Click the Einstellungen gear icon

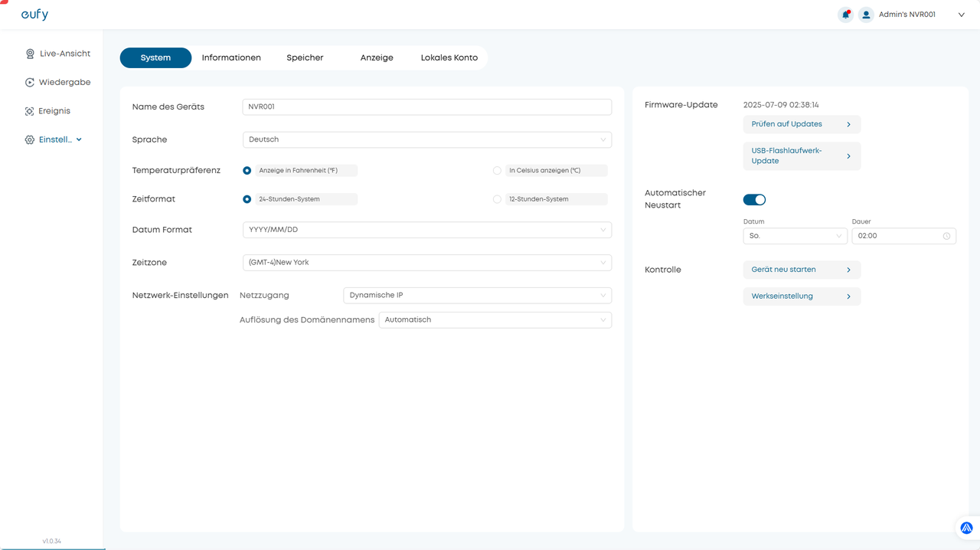(x=30, y=140)
